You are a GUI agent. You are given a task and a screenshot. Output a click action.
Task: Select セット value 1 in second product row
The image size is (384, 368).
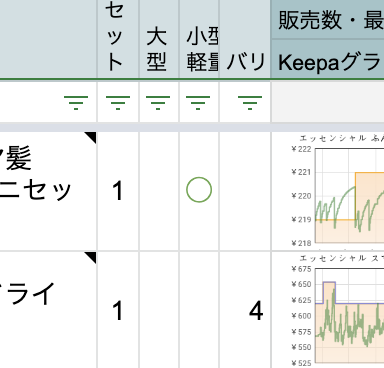(118, 310)
